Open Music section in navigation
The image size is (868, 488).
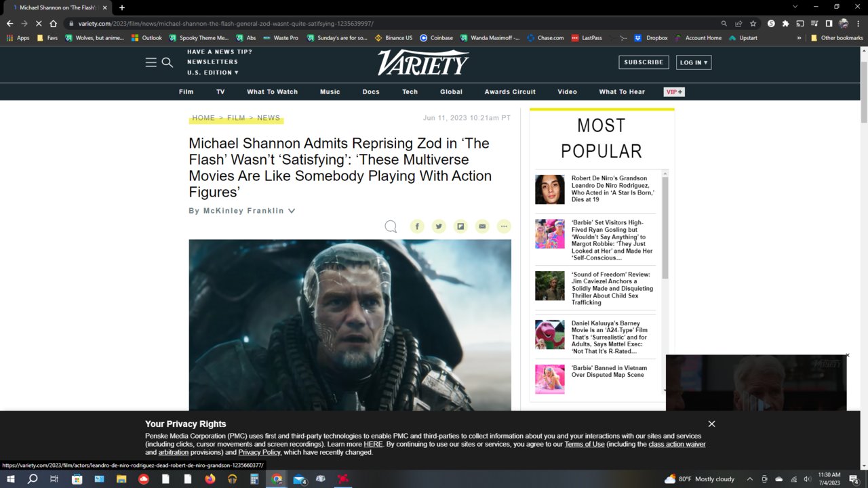(x=330, y=91)
